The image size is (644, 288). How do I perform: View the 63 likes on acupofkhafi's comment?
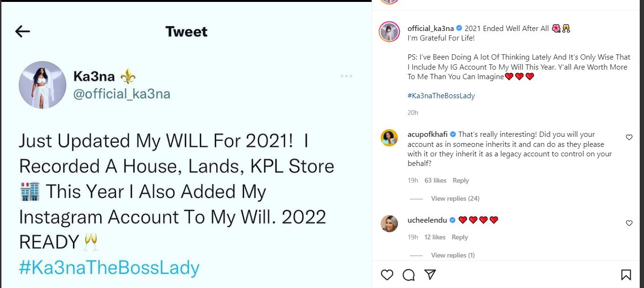435,180
